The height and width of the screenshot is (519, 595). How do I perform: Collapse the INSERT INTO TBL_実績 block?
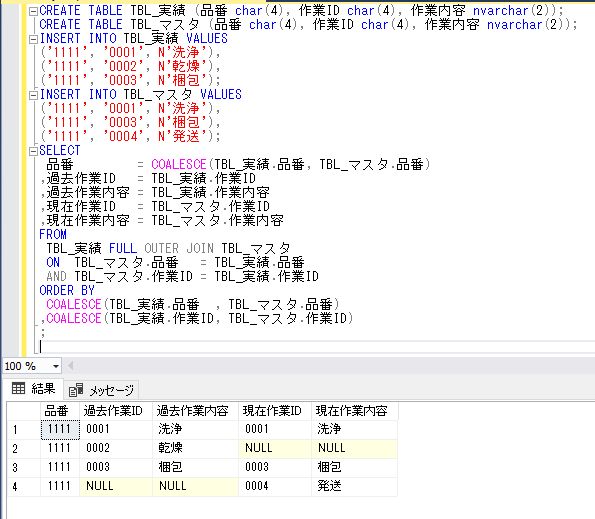coord(33,39)
